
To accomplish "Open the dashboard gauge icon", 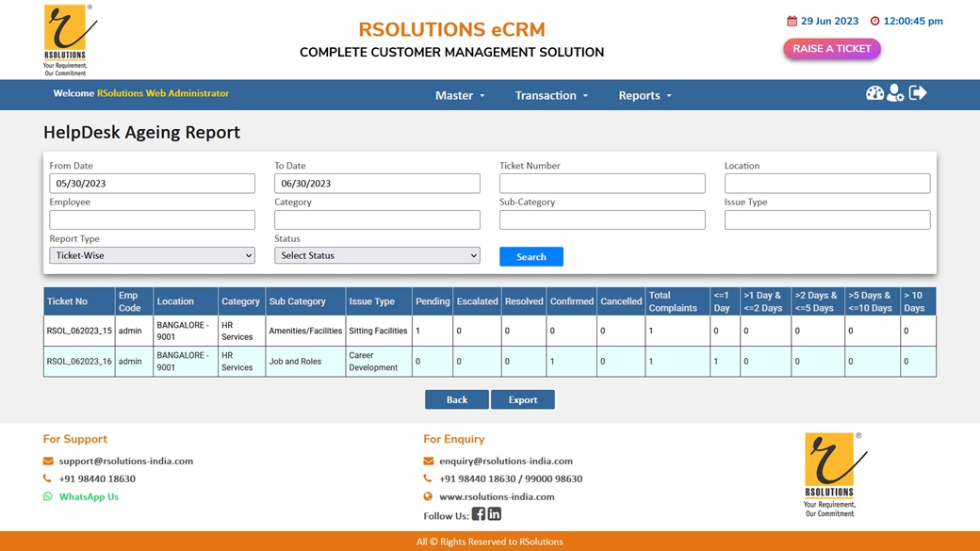I will coord(874,93).
